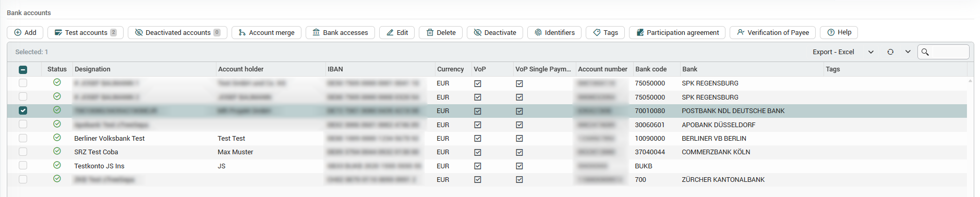Click status icon of Testkonto JS Ins
This screenshot has height=197, width=980.
(57, 165)
